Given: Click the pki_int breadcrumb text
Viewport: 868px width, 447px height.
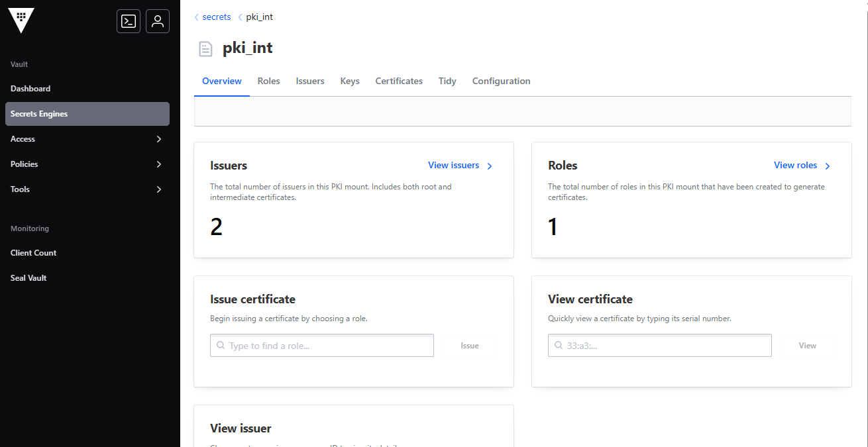Looking at the screenshot, I should tap(260, 17).
